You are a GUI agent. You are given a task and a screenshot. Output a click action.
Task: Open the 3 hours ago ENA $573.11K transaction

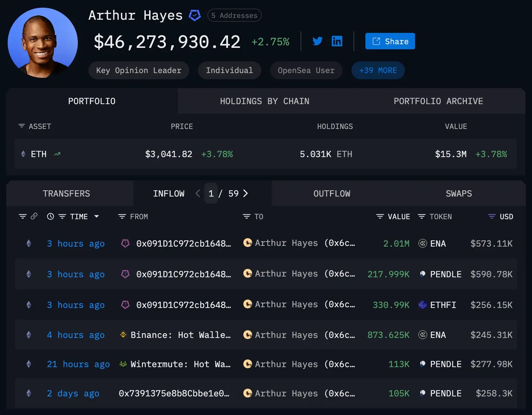pyautogui.click(x=76, y=244)
